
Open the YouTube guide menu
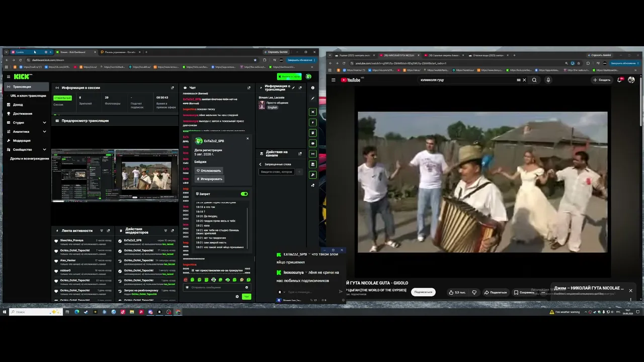click(x=333, y=80)
